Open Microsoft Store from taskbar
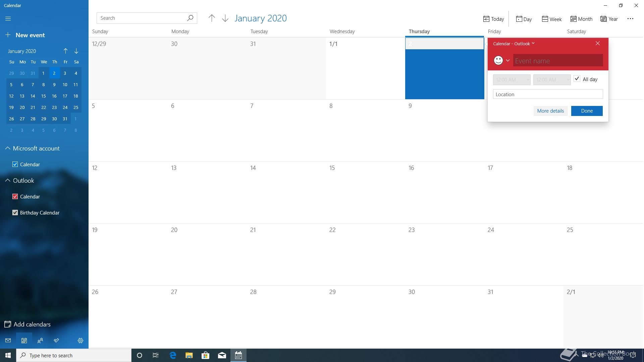This screenshot has width=644, height=362. (x=205, y=355)
